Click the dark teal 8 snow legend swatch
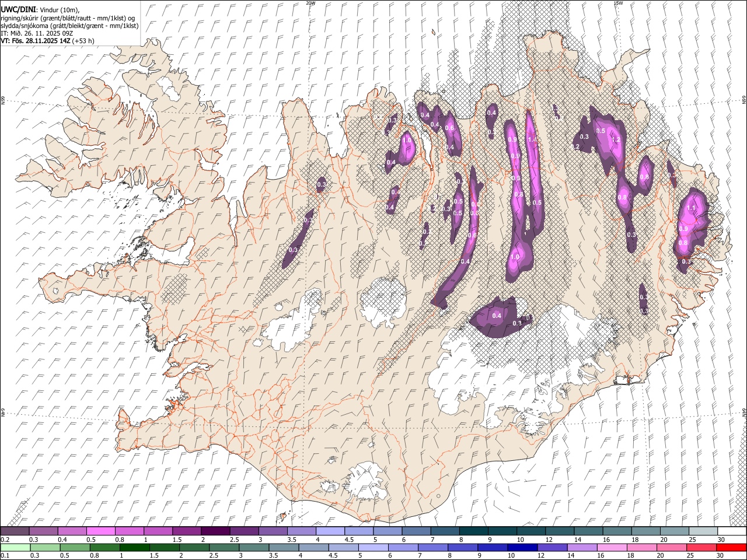 (x=474, y=531)
